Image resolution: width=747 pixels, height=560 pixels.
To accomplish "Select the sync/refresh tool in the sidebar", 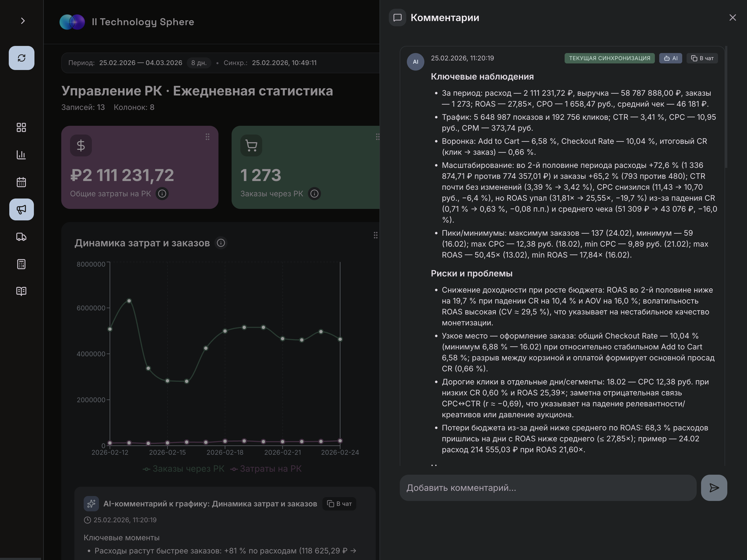I will pyautogui.click(x=21, y=58).
